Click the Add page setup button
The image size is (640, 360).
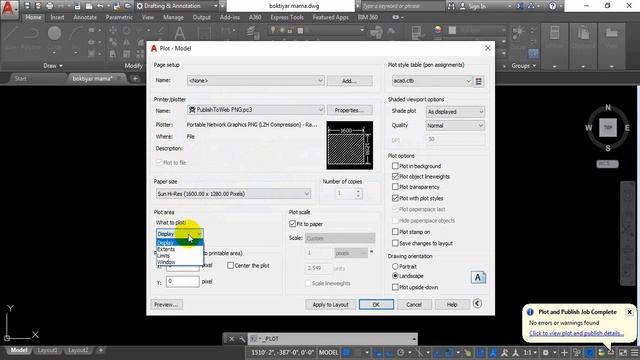click(349, 81)
